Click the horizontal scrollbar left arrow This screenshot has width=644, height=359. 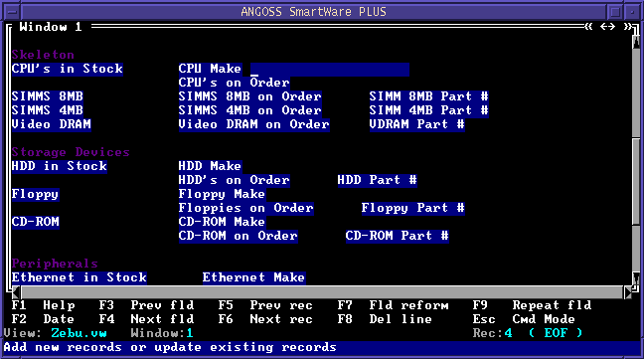tap(16, 292)
